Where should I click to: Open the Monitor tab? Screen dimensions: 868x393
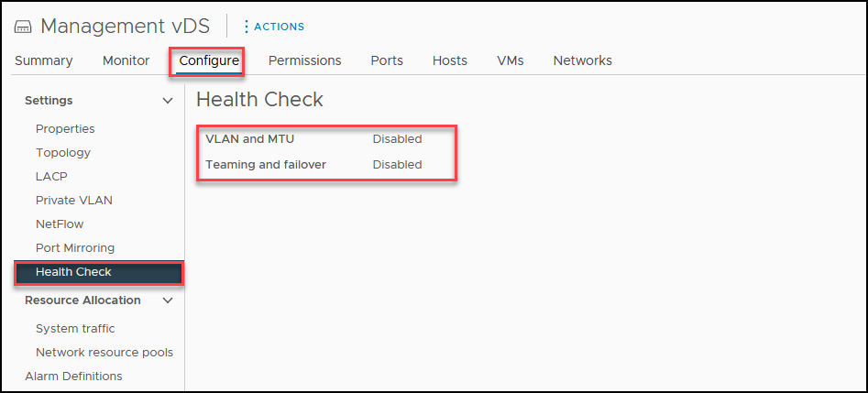(126, 60)
